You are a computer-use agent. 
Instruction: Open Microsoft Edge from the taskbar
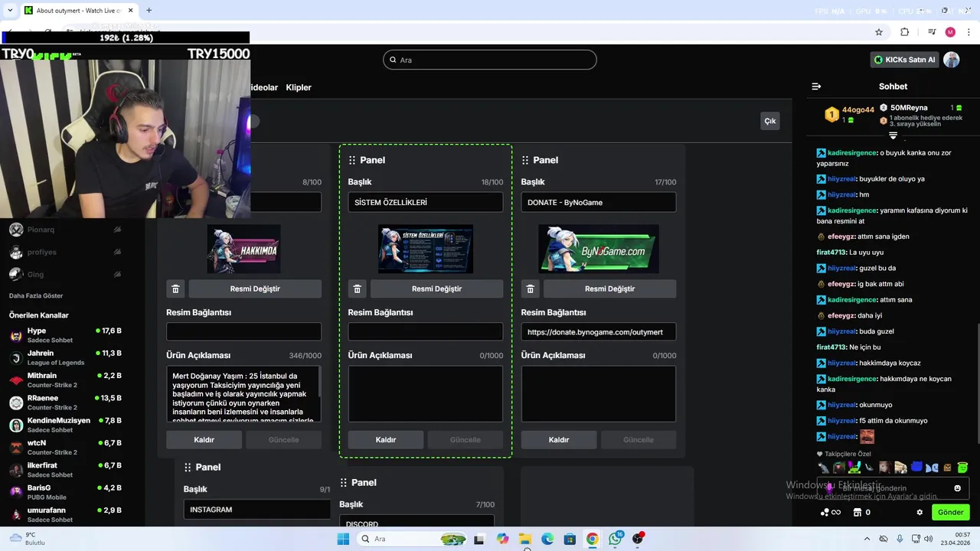click(x=547, y=539)
